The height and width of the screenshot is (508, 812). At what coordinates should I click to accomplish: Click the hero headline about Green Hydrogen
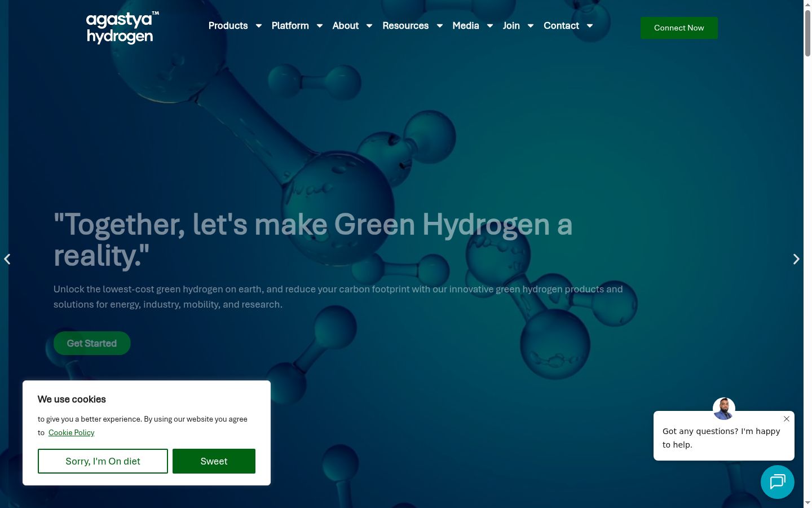(313, 240)
